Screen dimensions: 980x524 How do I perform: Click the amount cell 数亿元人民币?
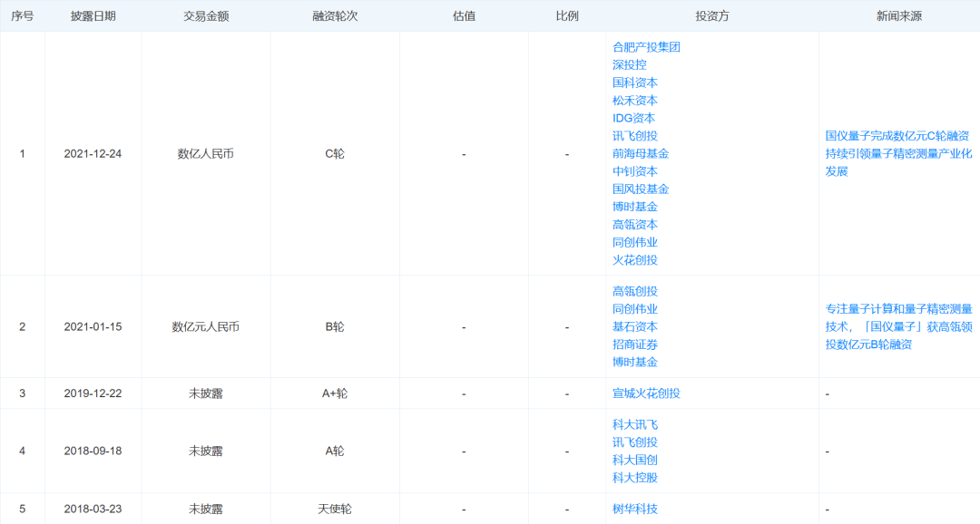[x=206, y=326]
